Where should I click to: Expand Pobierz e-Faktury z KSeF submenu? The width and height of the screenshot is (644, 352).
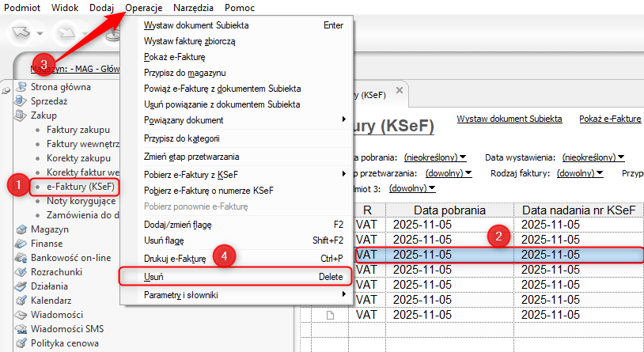coord(237,173)
